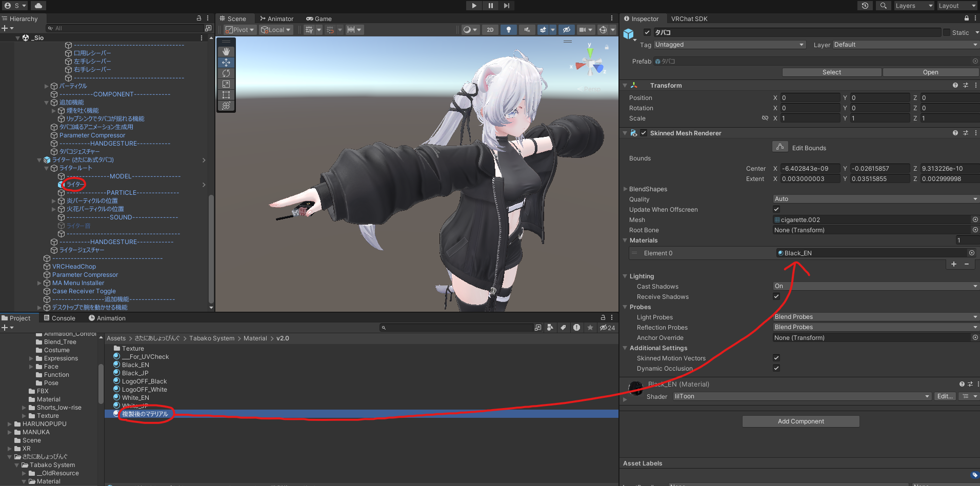Toggle Receive Shadows checkbox
The image size is (980, 486).
pos(776,296)
